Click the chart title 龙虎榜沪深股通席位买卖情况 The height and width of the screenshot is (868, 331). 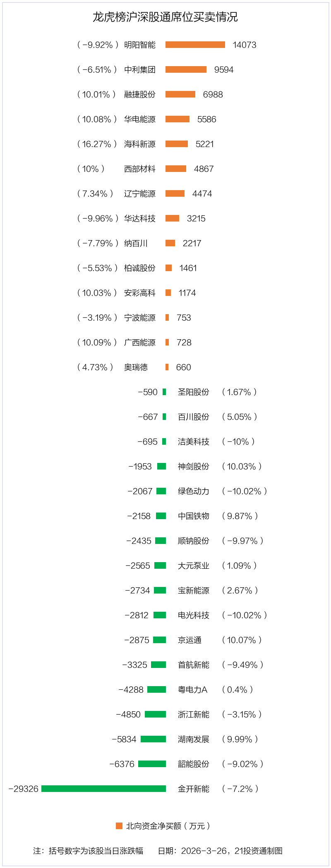pyautogui.click(x=165, y=17)
